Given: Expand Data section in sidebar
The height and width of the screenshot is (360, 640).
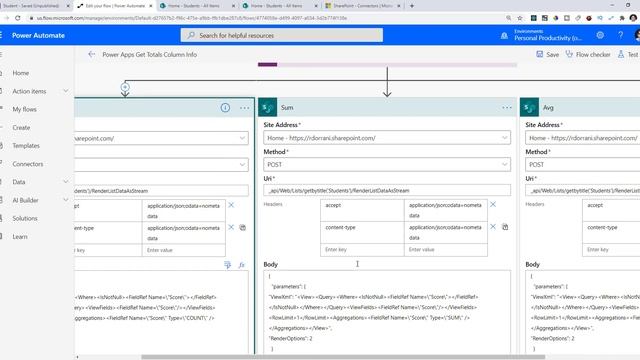Looking at the screenshot, I should tap(66, 182).
